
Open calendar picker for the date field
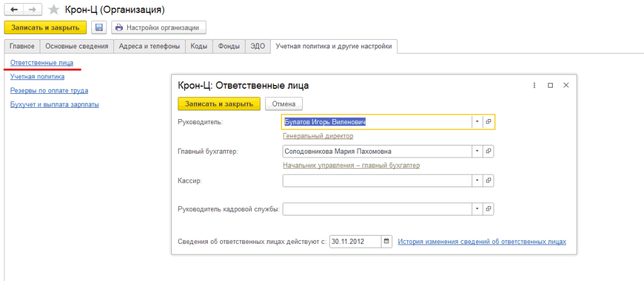[x=387, y=241]
